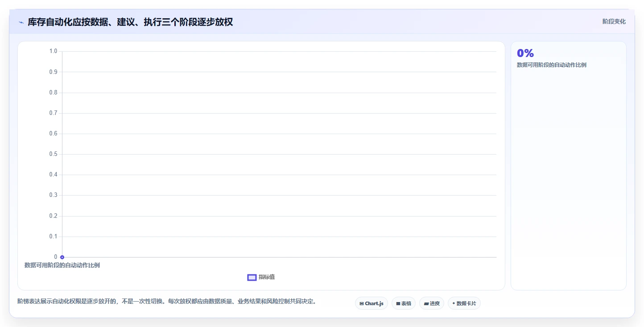The height and width of the screenshot is (327, 644).
Task: Click the 阶段变化 label in header
Action: point(614,21)
